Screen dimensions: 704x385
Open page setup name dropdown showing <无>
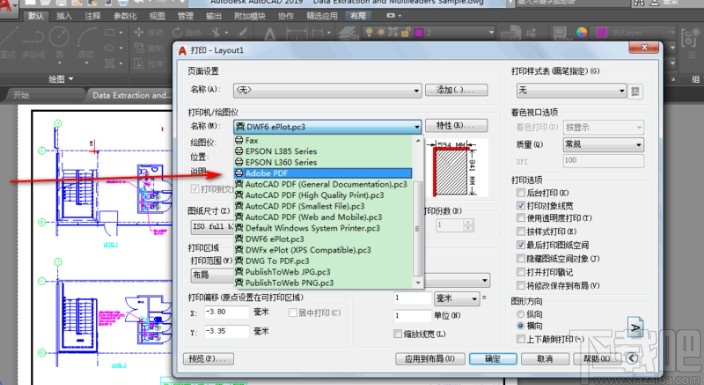click(x=327, y=90)
